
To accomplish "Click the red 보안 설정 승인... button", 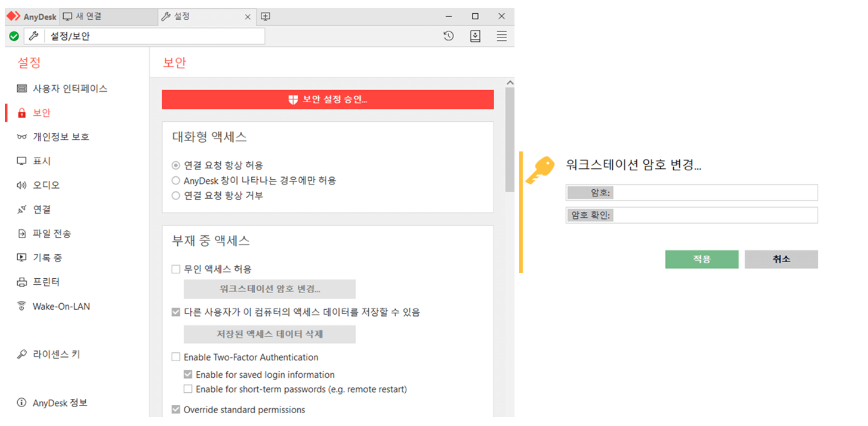I will pyautogui.click(x=328, y=100).
